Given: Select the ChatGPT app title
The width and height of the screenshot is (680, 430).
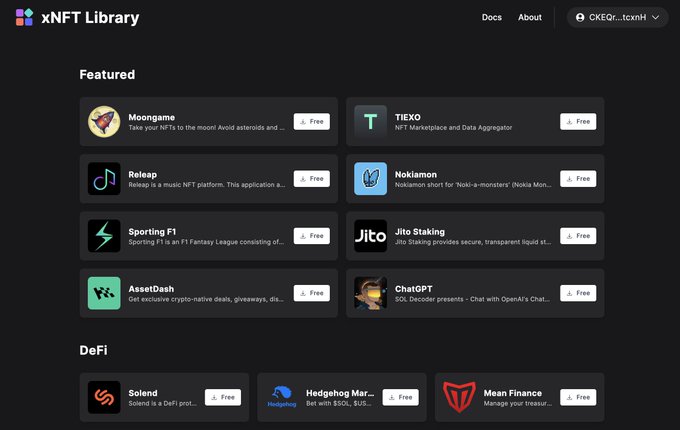Looking at the screenshot, I should (x=413, y=289).
